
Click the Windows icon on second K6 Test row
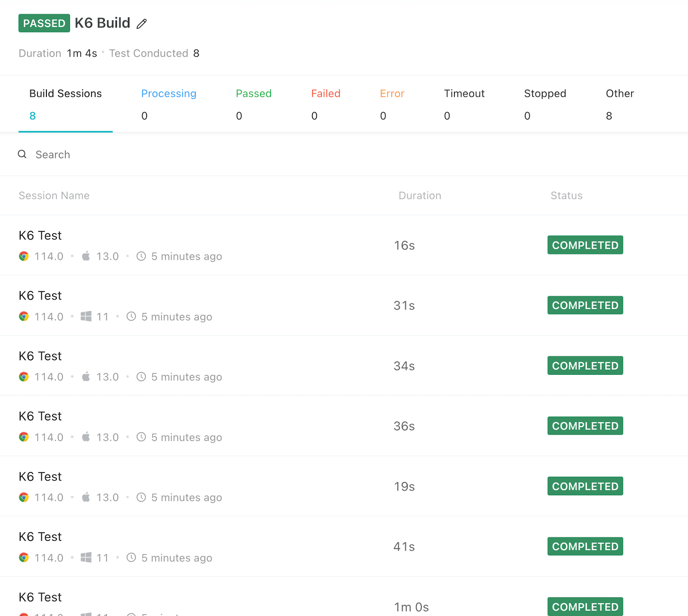pos(87,316)
